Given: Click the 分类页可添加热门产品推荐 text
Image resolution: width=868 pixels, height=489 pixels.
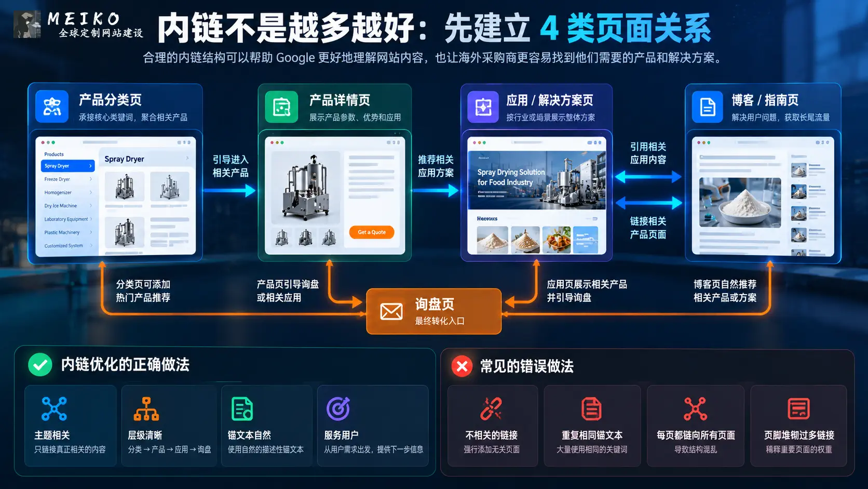Looking at the screenshot, I should [143, 291].
